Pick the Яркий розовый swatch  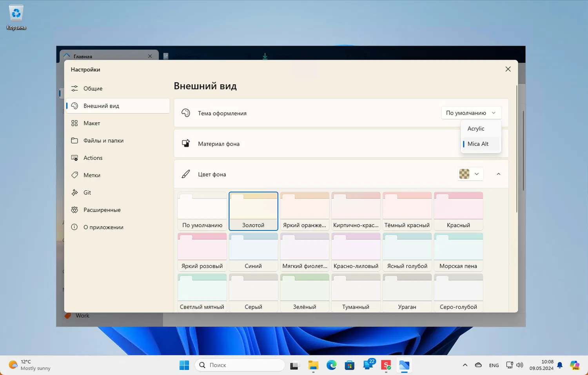[202, 252]
